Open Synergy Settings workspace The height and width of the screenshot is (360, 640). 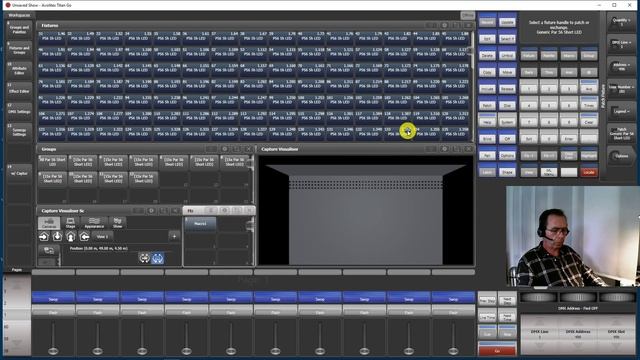click(19, 132)
